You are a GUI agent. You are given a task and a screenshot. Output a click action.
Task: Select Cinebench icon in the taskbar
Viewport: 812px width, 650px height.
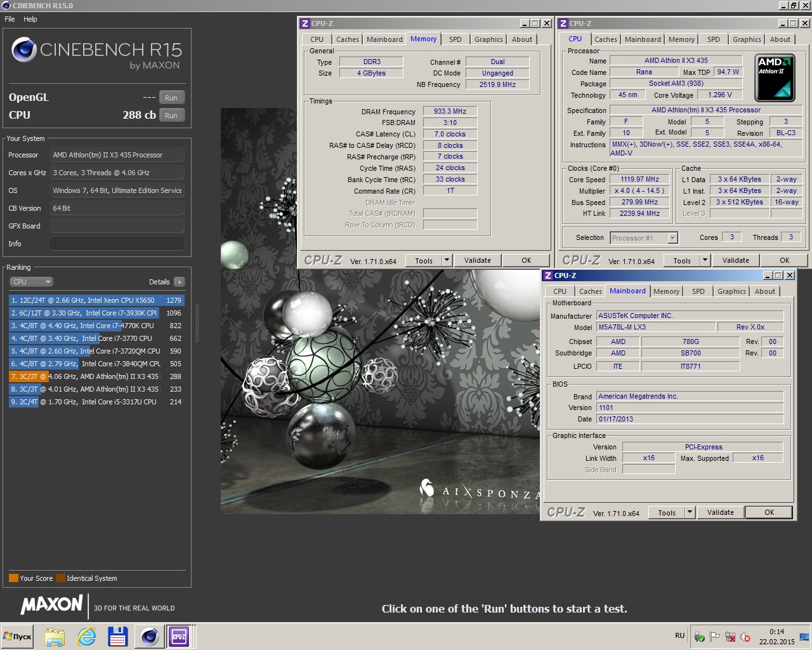coord(150,637)
